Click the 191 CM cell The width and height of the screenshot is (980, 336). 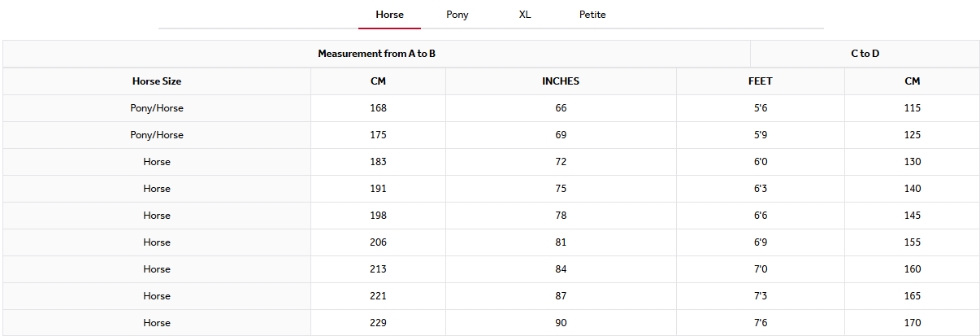coord(378,189)
